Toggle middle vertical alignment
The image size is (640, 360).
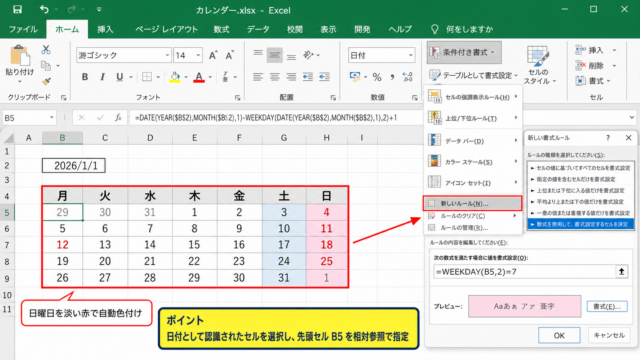[274, 55]
